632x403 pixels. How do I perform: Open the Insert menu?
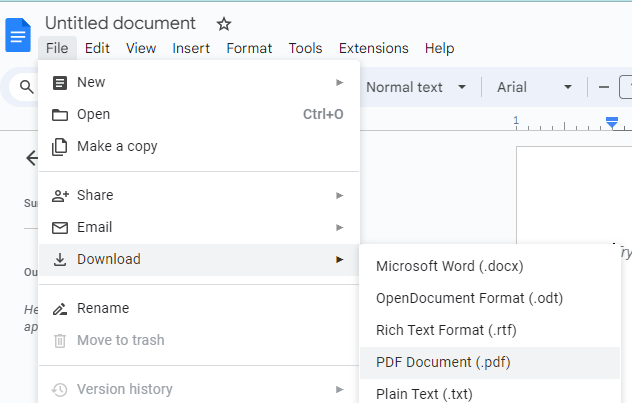point(191,48)
